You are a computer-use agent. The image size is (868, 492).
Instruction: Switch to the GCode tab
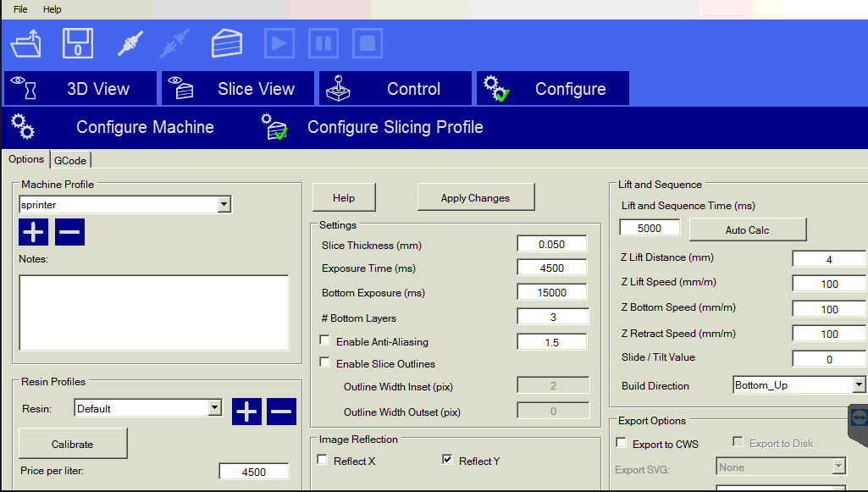[x=70, y=159]
